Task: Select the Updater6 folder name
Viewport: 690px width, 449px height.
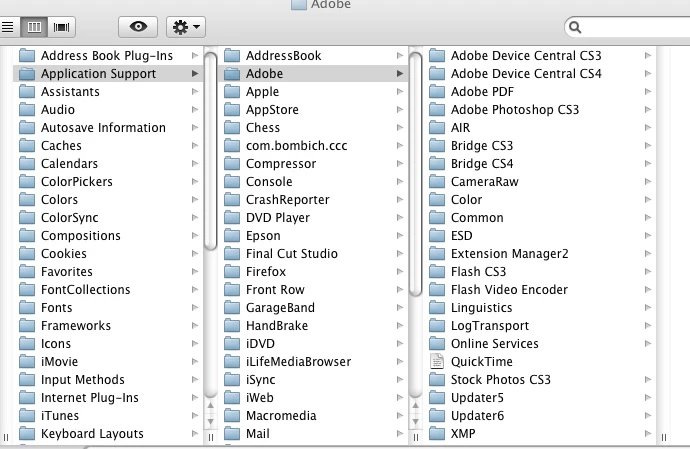Action: [x=477, y=416]
